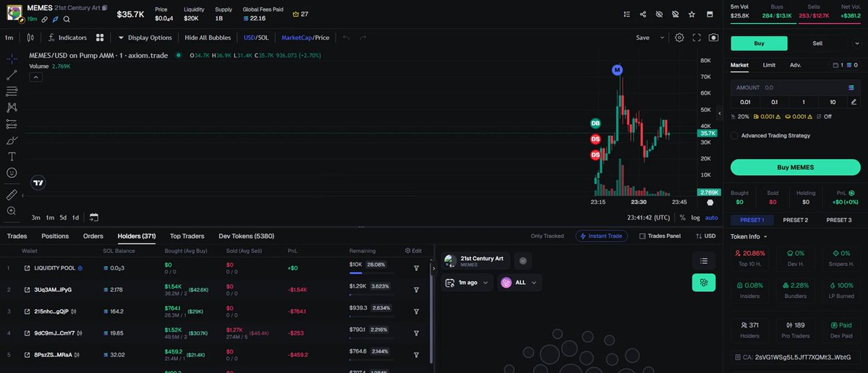This screenshot has width=868, height=373.
Task: Toggle auto scale on chart
Action: point(712,217)
